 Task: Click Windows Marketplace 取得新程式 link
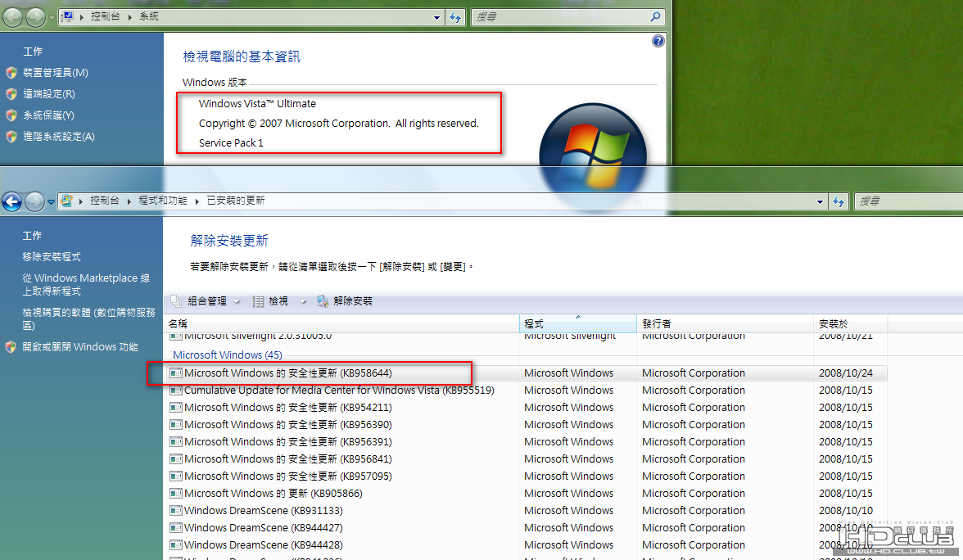tap(86, 284)
